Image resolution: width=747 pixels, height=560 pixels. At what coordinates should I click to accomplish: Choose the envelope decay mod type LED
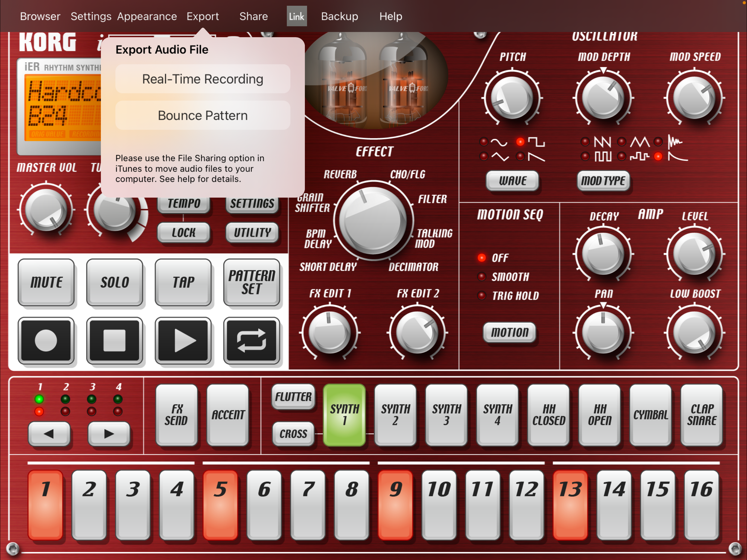[658, 156]
